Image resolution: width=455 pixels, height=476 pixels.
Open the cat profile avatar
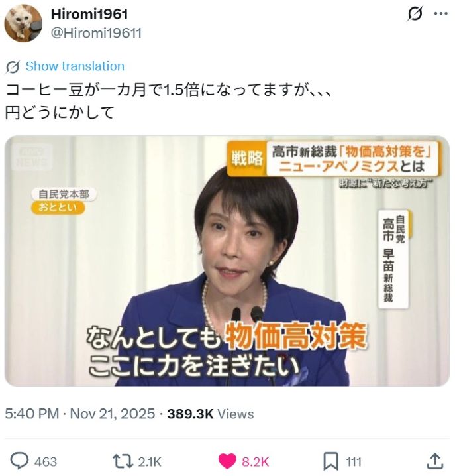[23, 23]
